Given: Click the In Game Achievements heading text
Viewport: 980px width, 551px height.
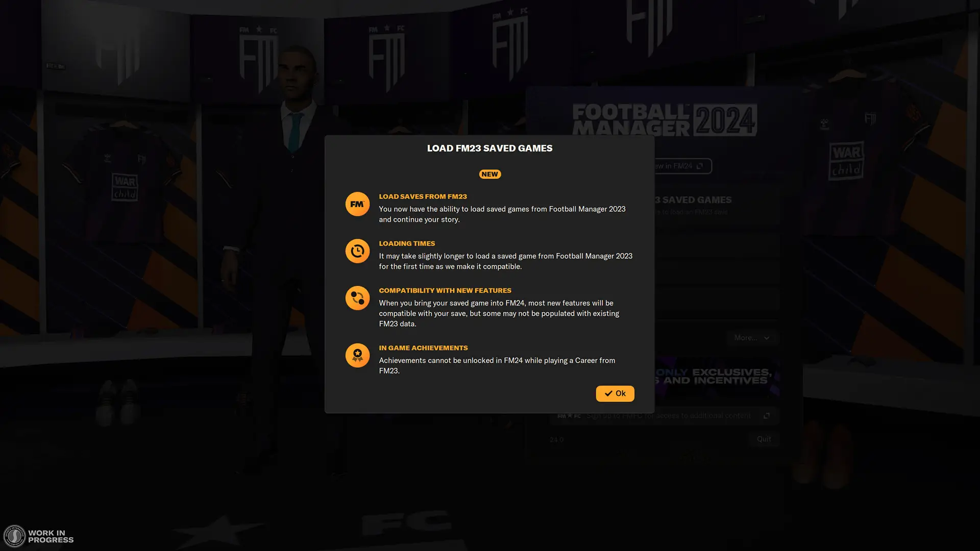Looking at the screenshot, I should point(423,348).
